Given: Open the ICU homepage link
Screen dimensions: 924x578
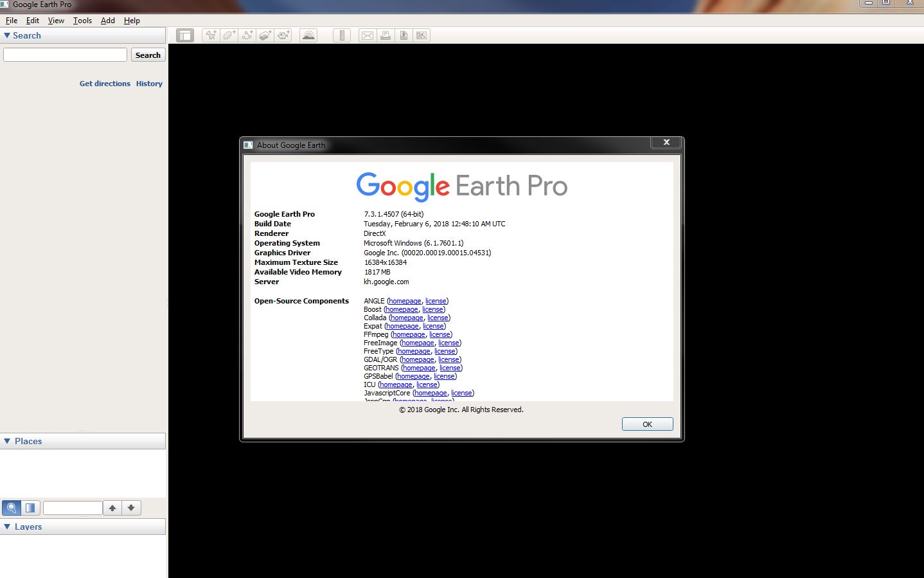Looking at the screenshot, I should click(396, 384).
